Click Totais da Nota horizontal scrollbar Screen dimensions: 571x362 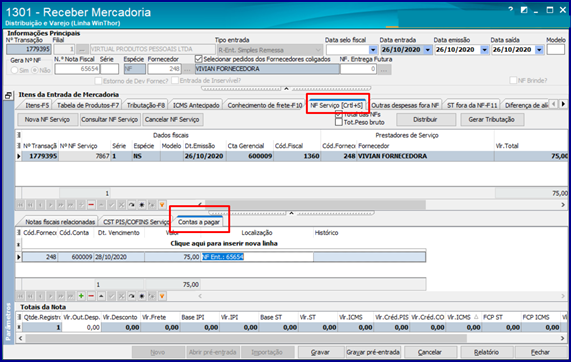(x=246, y=338)
